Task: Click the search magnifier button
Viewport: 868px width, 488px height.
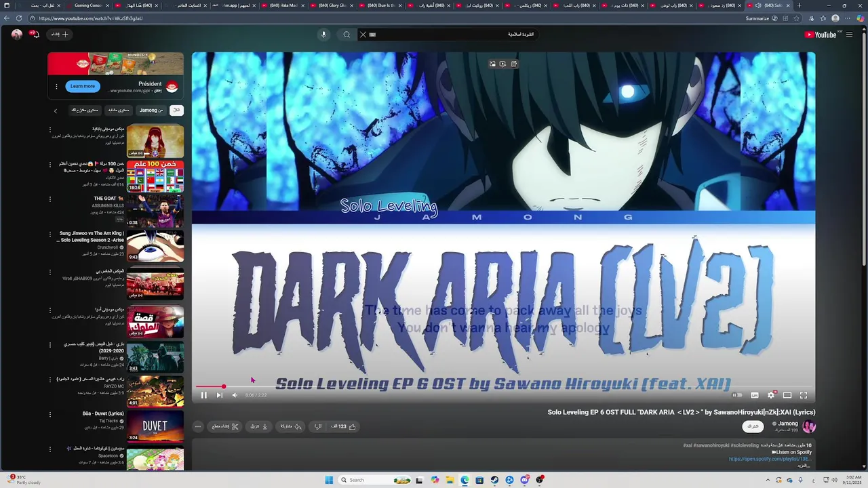Action: pyautogui.click(x=347, y=35)
